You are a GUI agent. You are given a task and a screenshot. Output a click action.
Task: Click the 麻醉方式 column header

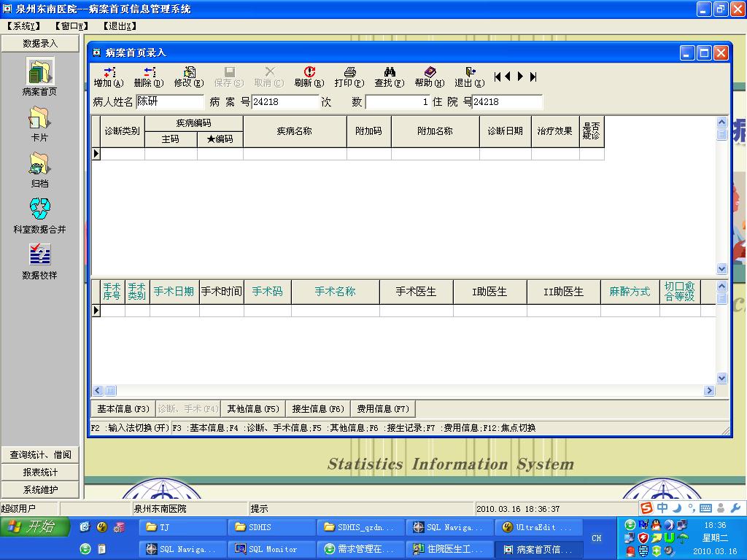coord(630,292)
